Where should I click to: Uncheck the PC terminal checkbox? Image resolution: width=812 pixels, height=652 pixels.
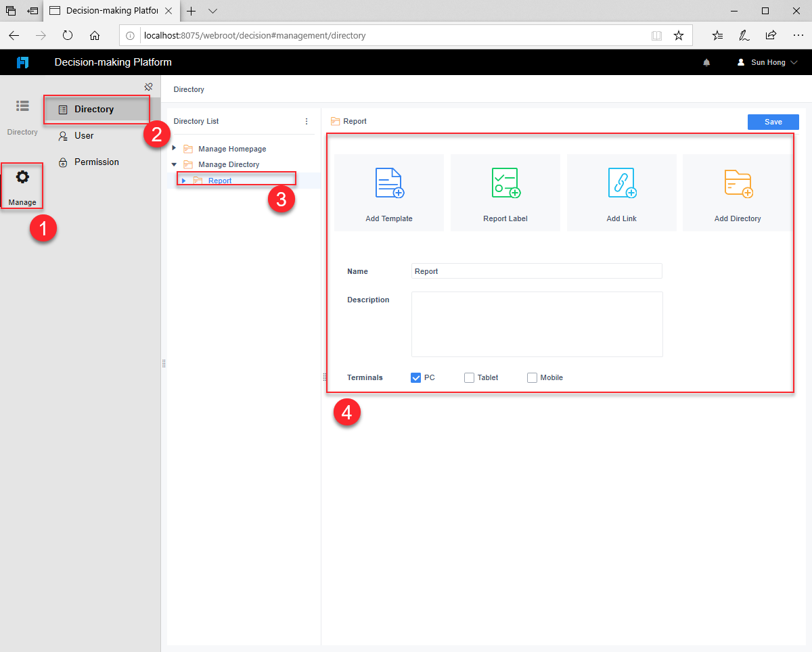pos(415,377)
